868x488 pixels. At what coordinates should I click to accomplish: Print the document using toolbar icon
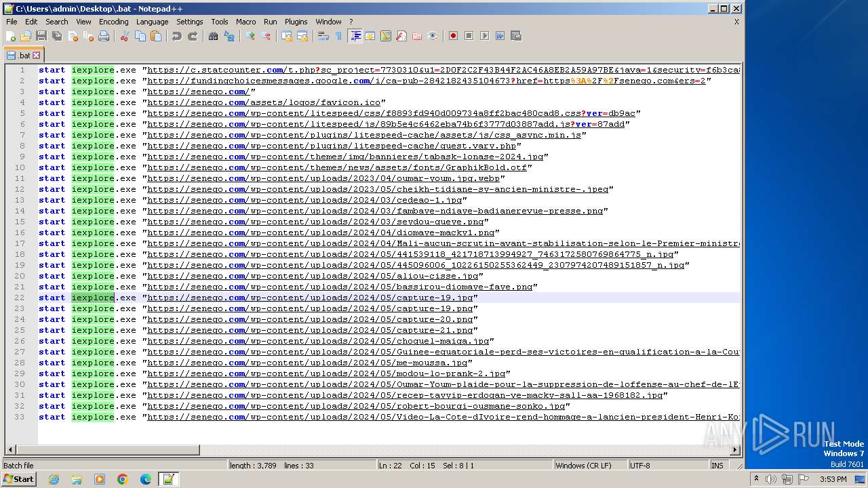pos(104,36)
